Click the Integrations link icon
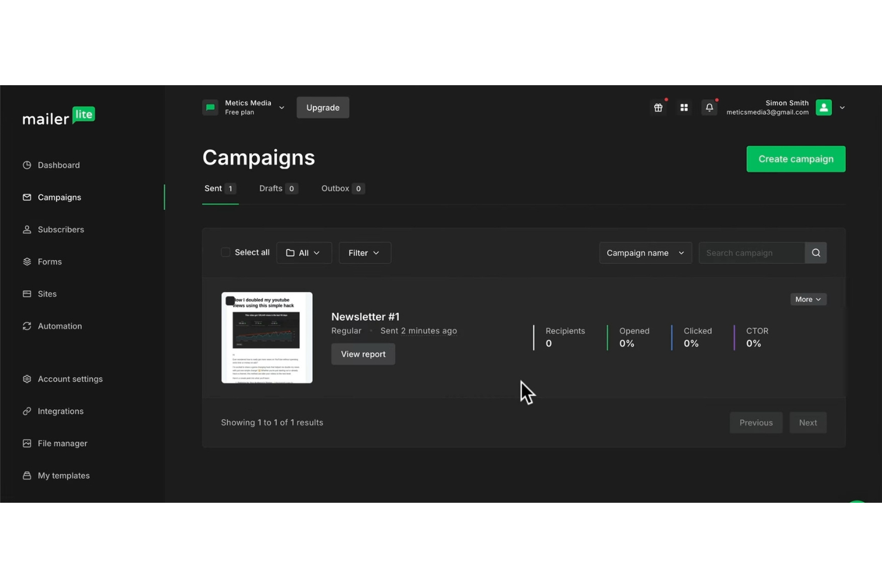This screenshot has height=588, width=882. click(27, 411)
